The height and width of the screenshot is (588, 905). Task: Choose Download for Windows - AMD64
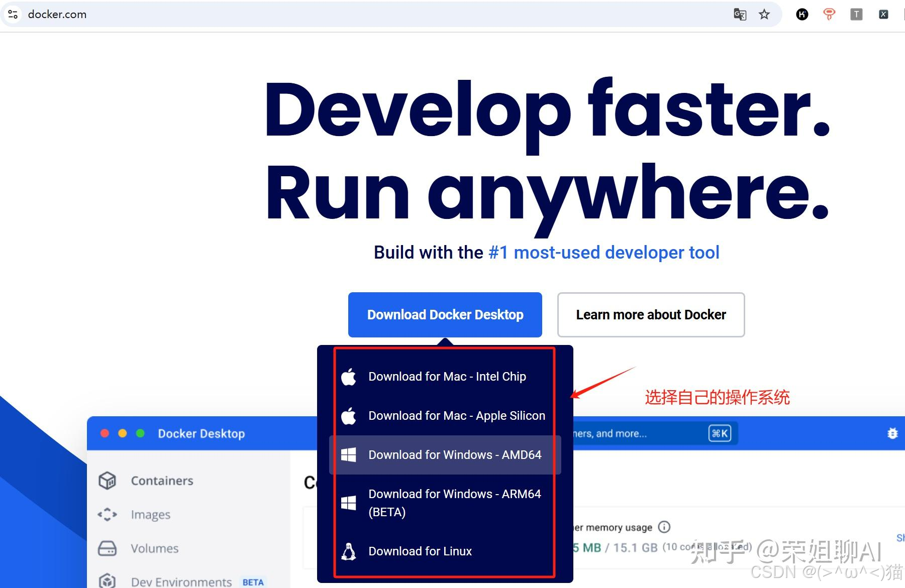pos(445,455)
